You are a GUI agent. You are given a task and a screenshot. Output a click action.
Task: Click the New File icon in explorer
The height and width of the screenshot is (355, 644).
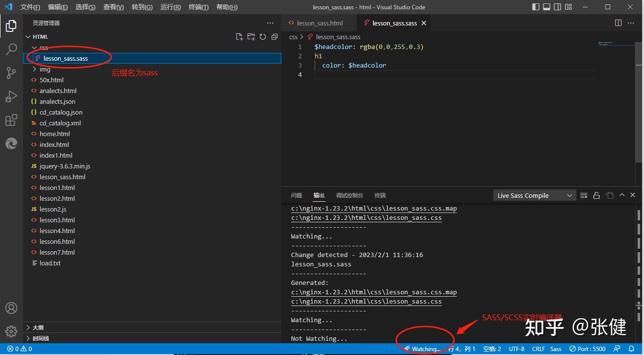point(239,37)
